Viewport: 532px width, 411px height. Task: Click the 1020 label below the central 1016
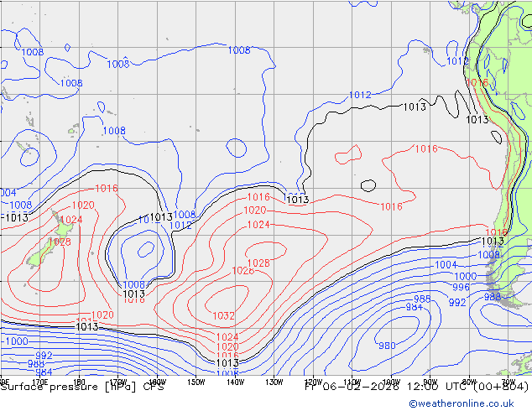click(255, 211)
